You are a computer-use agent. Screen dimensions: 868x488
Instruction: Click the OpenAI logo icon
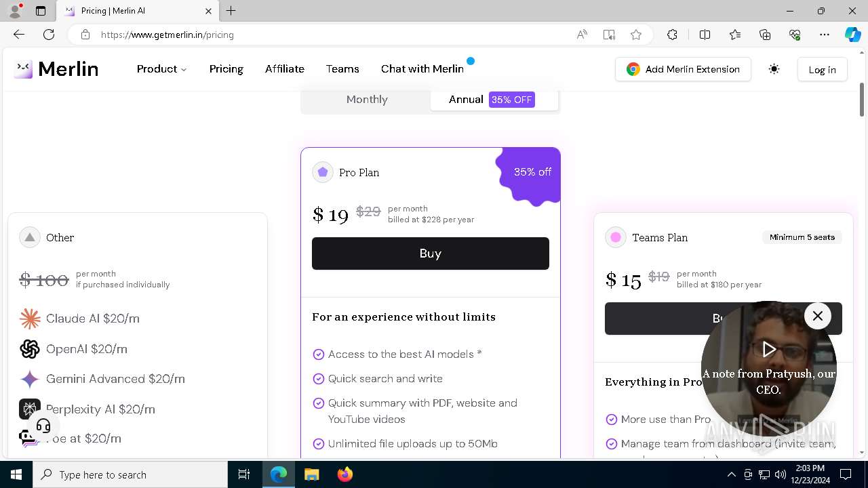[30, 349]
